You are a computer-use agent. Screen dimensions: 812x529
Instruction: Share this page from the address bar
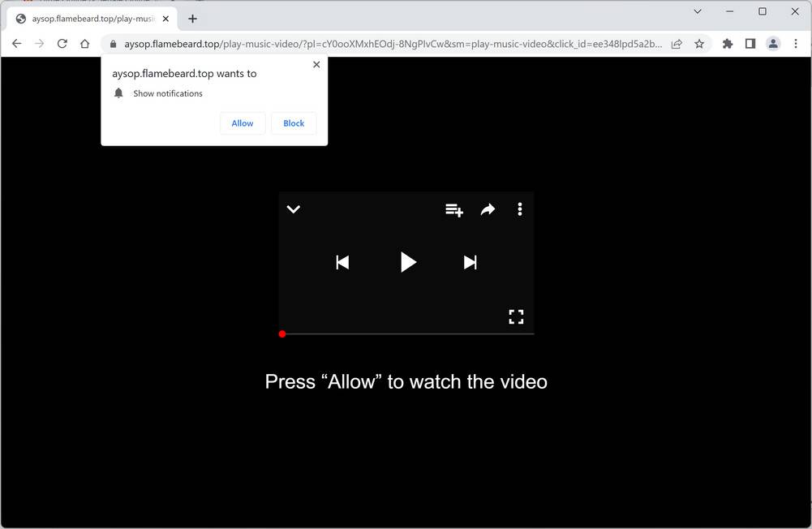(x=677, y=44)
